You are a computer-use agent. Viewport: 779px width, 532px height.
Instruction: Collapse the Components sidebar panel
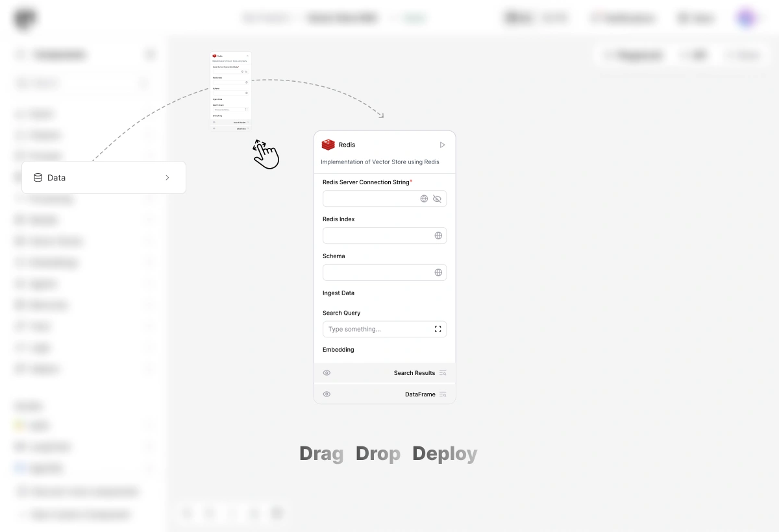(151, 54)
